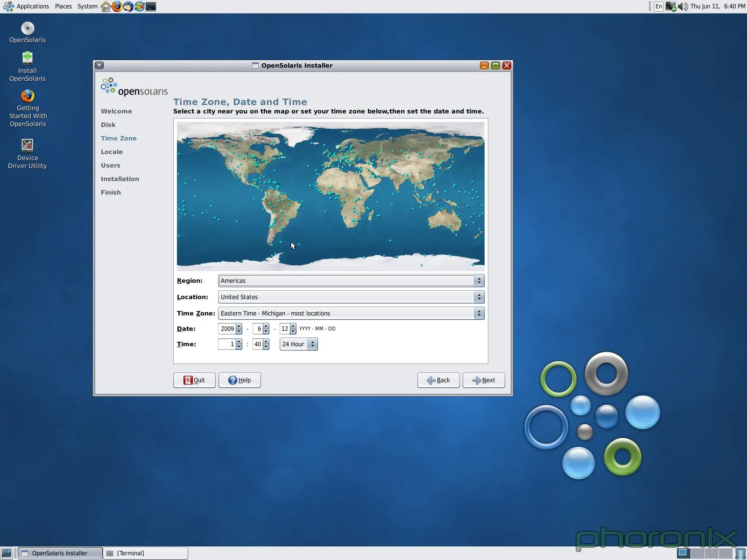Expand the Time Zone dropdown Eastern Time
Image resolution: width=747 pixels, height=560 pixels.
tap(351, 313)
